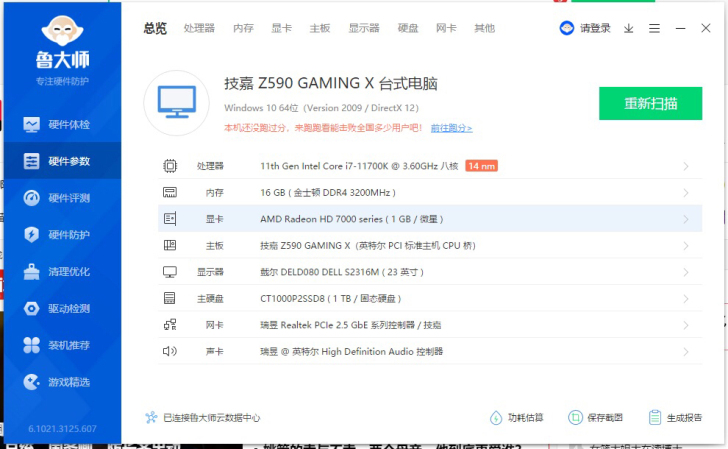728x449 pixels.
Task: Click the 主板 motherboard row icon
Action: coord(170,245)
